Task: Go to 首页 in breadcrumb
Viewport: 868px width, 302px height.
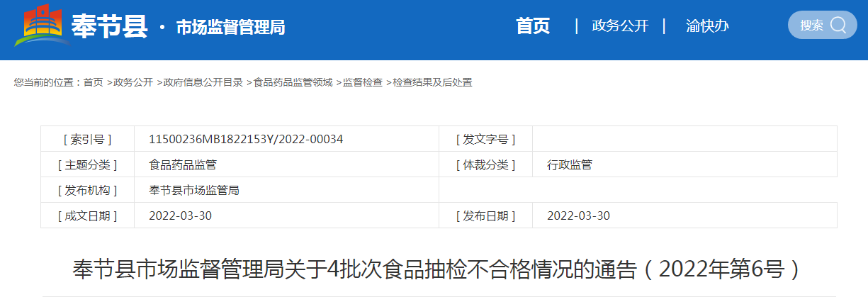Action: point(93,82)
